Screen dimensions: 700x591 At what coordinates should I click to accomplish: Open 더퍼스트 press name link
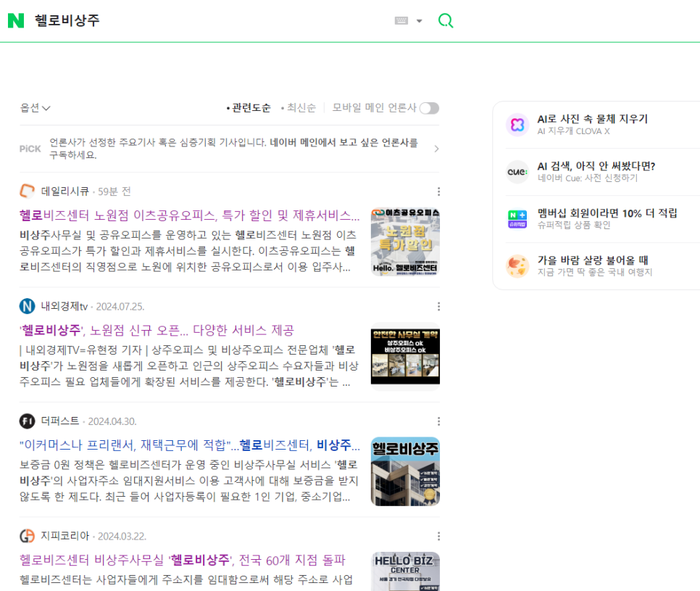(x=60, y=421)
